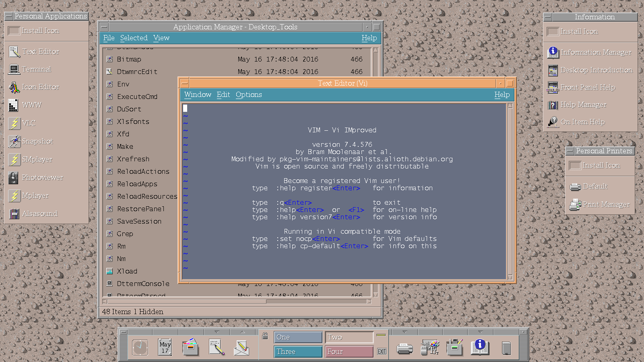The image size is (644, 362).
Task: Click the Mailer envelope icon on front panel
Action: point(242,348)
